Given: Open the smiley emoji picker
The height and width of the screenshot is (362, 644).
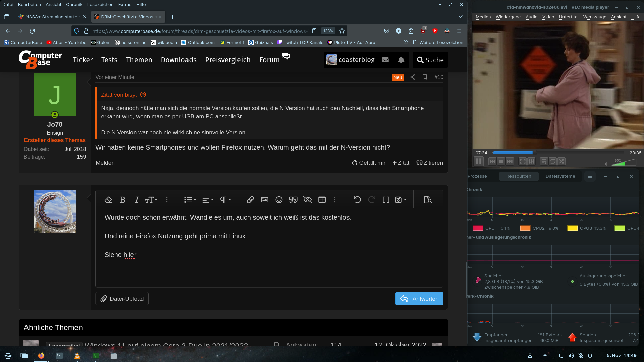Looking at the screenshot, I should 279,200.
